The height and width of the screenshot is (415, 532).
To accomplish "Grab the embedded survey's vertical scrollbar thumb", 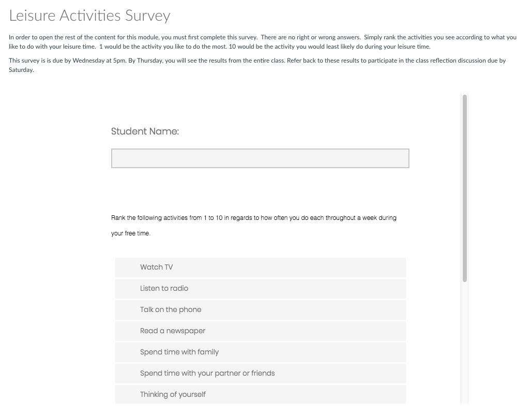I will click(464, 188).
